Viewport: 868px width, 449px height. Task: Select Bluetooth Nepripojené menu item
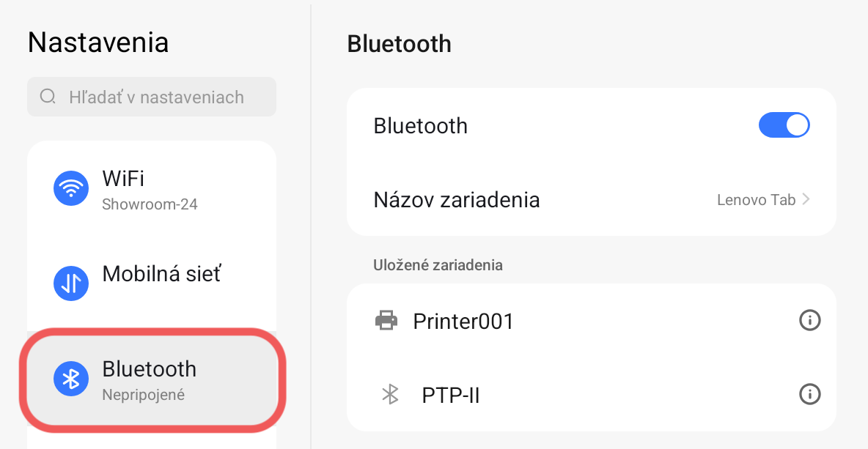coord(150,379)
